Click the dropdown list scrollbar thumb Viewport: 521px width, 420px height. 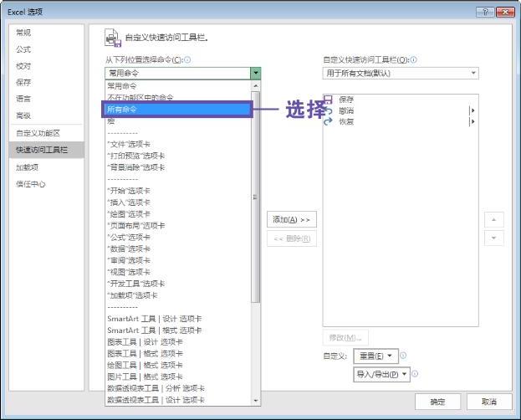tap(256, 197)
